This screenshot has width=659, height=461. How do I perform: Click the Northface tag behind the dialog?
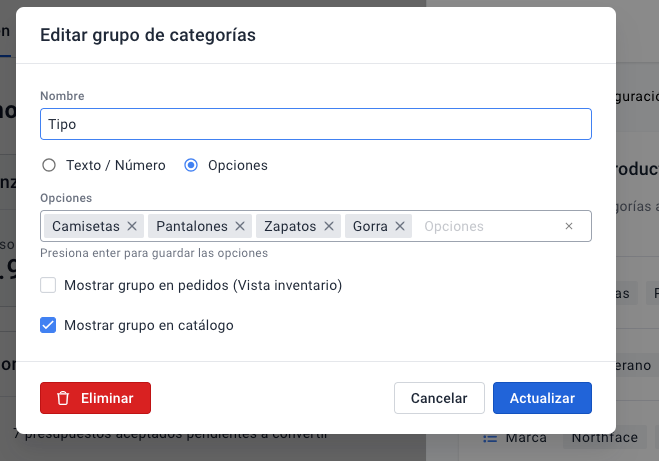point(605,437)
